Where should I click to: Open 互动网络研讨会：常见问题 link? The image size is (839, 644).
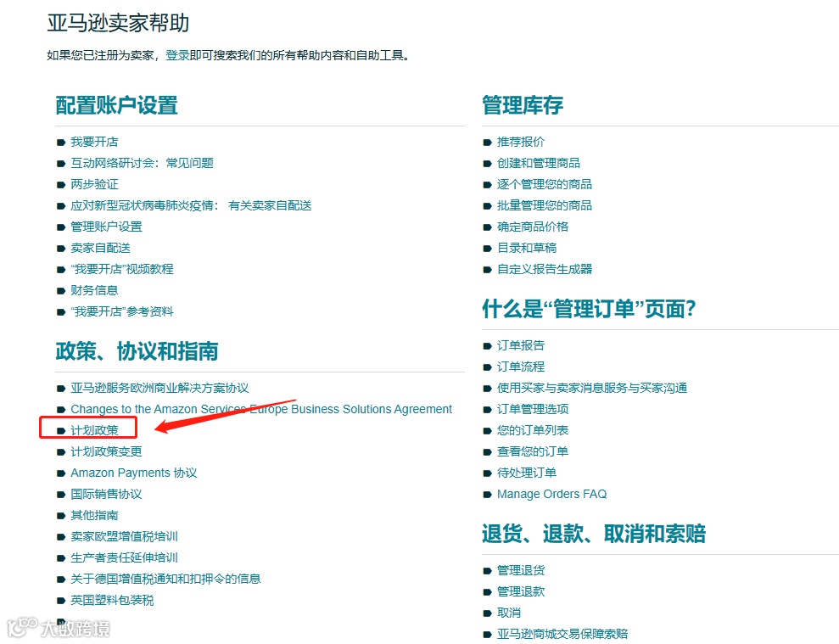pos(142,163)
